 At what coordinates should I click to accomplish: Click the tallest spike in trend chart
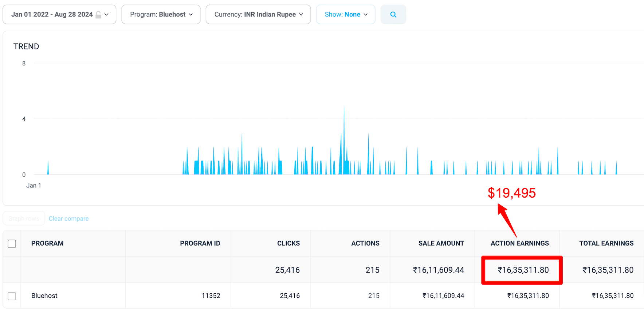[x=344, y=140]
